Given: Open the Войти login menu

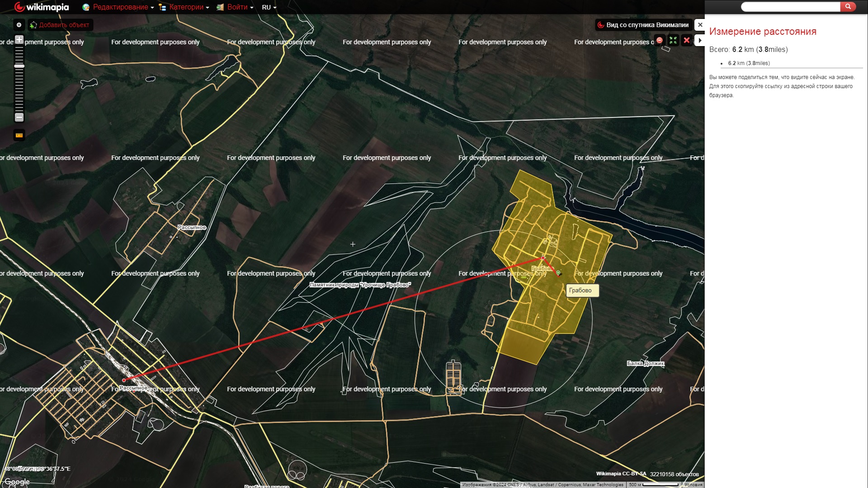Looking at the screenshot, I should click(235, 7).
